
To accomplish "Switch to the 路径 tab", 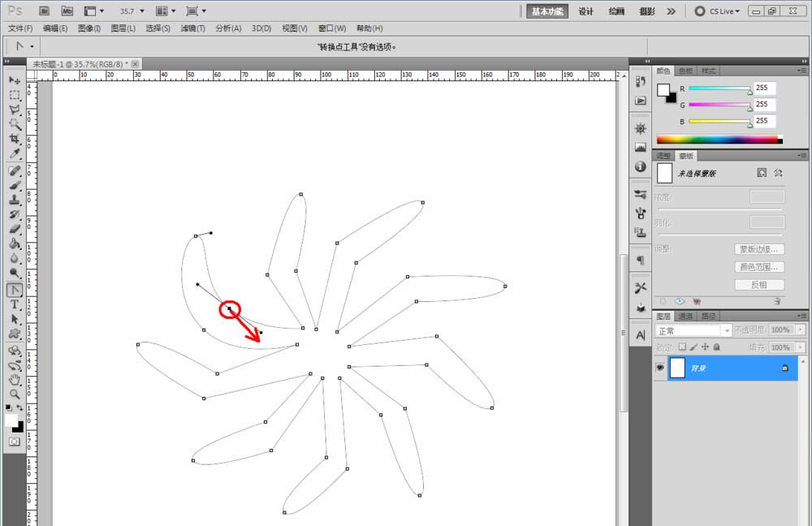I will tap(708, 316).
